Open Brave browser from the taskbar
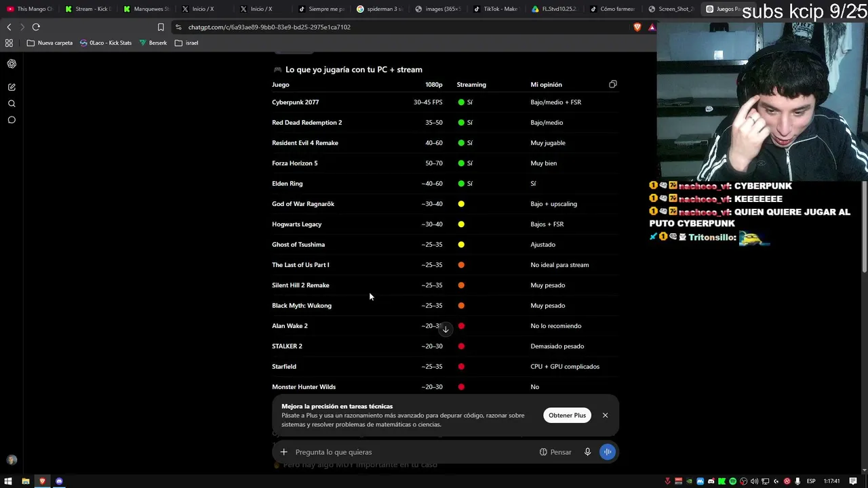The image size is (868, 488). (x=42, y=481)
